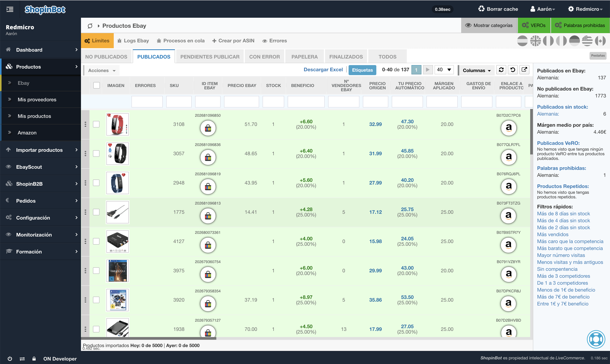Image resolution: width=610 pixels, height=364 pixels.
Task: Open the Redmicro settings dropdown
Action: tap(585, 9)
